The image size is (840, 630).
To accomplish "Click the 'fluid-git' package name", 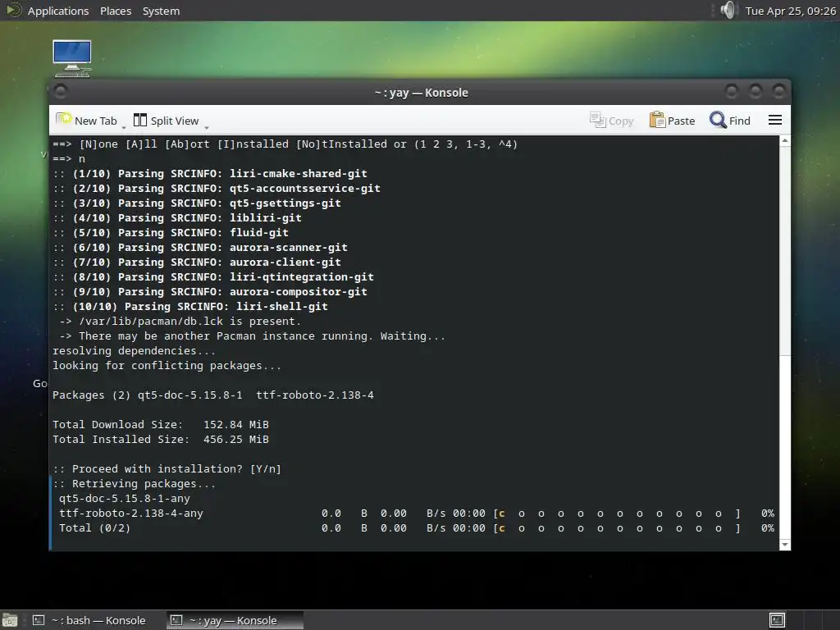I will pyautogui.click(x=259, y=232).
